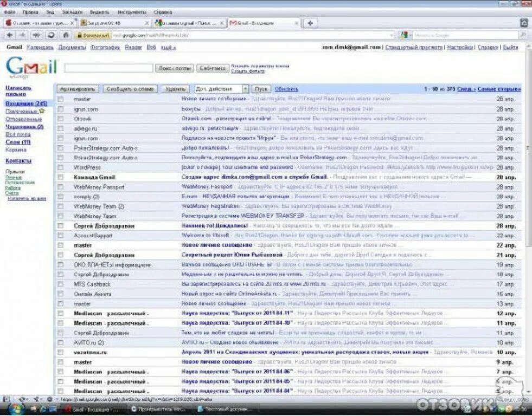The image size is (532, 416).
Task: Open the Текстовый документ taskbar button
Action: (x=225, y=409)
